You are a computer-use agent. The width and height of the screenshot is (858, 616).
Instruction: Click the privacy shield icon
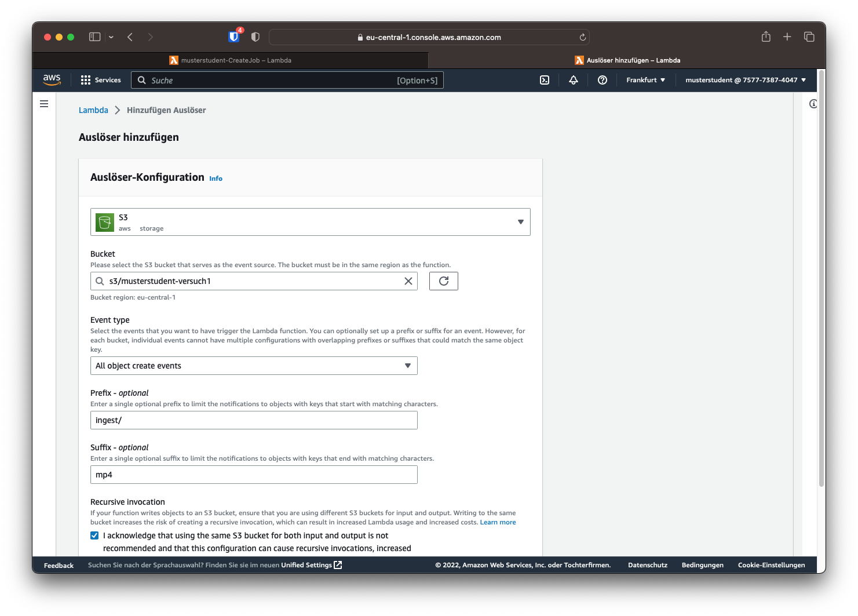click(x=255, y=37)
